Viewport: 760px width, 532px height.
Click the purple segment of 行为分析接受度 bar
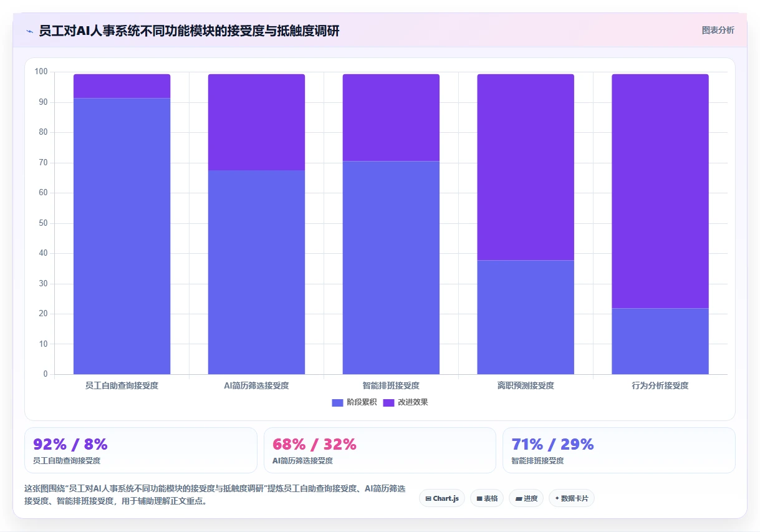[x=660, y=191]
